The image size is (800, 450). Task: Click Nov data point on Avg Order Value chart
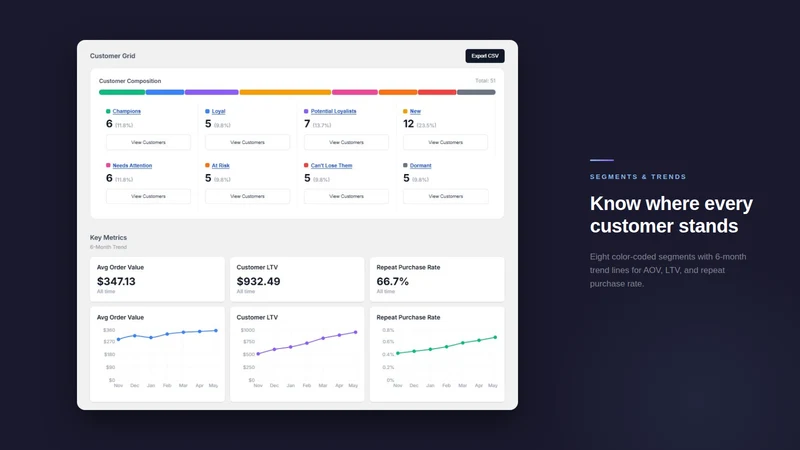point(118,339)
